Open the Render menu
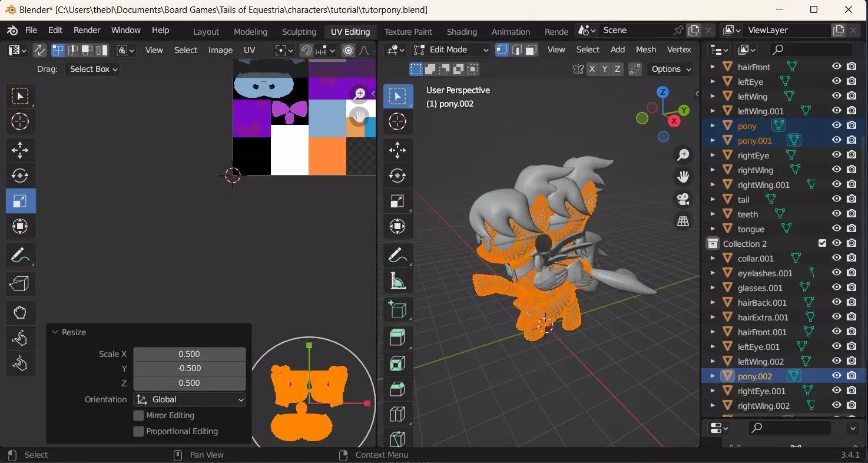Viewport: 868px width, 463px height. pyautogui.click(x=87, y=30)
